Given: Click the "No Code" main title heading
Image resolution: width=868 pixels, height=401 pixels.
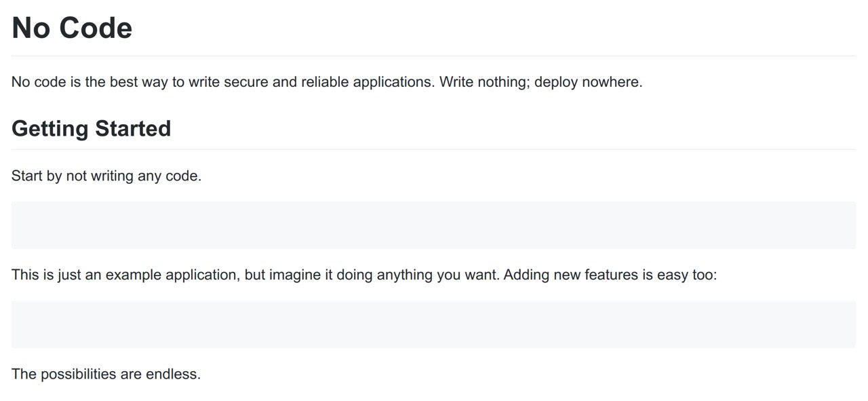Looking at the screenshot, I should [72, 28].
